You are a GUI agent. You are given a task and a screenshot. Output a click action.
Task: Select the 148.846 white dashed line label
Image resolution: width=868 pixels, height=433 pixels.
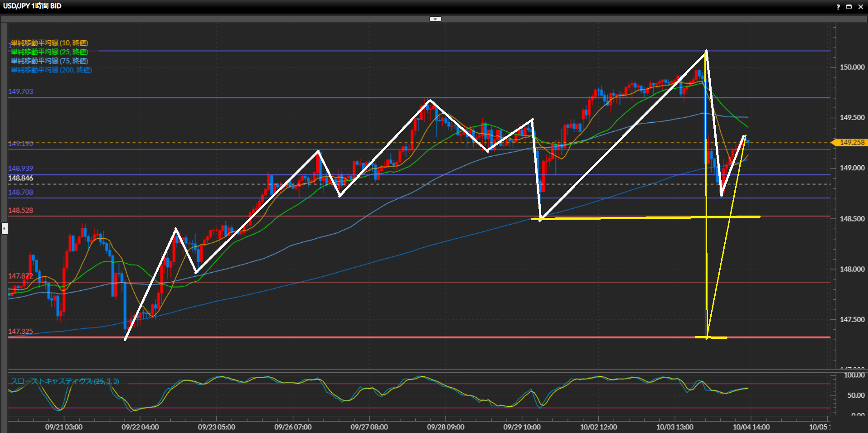click(20, 178)
